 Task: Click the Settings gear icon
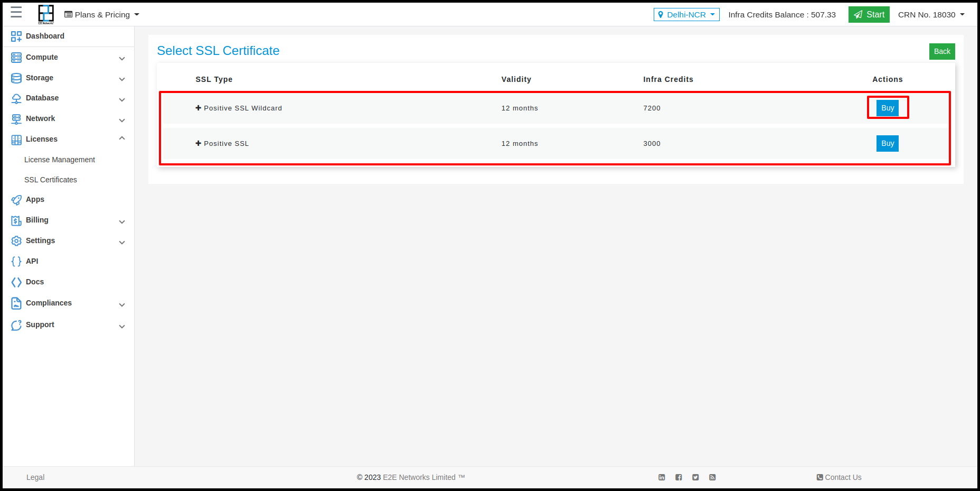click(x=16, y=241)
